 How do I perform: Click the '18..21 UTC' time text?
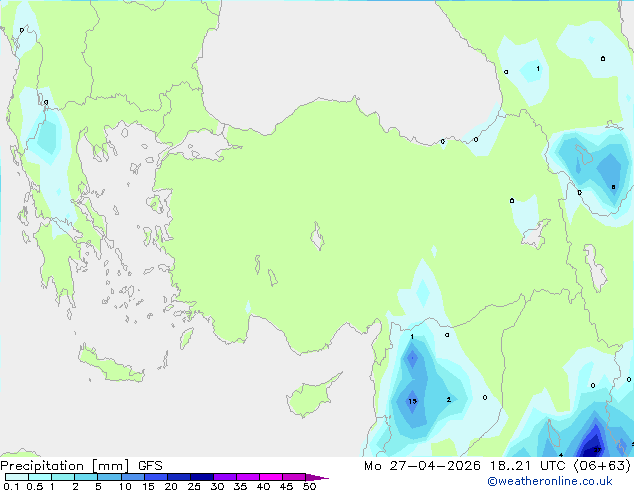[x=529, y=466]
